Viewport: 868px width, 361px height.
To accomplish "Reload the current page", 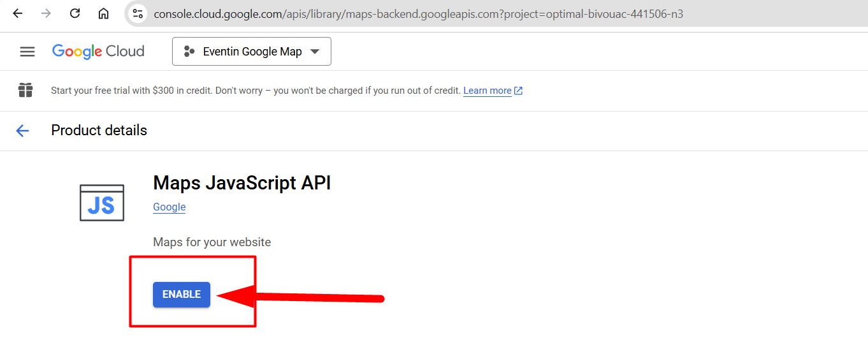I will [x=75, y=13].
